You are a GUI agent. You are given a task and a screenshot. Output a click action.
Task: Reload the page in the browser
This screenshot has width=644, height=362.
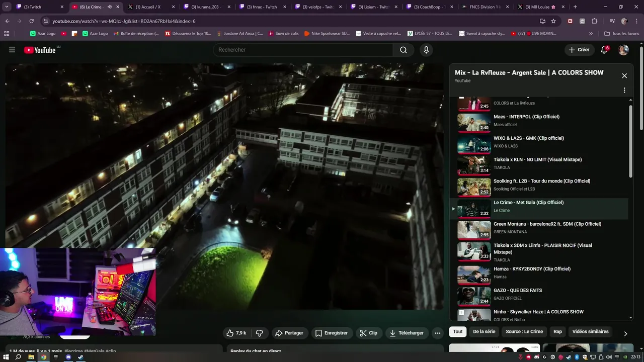click(x=31, y=21)
